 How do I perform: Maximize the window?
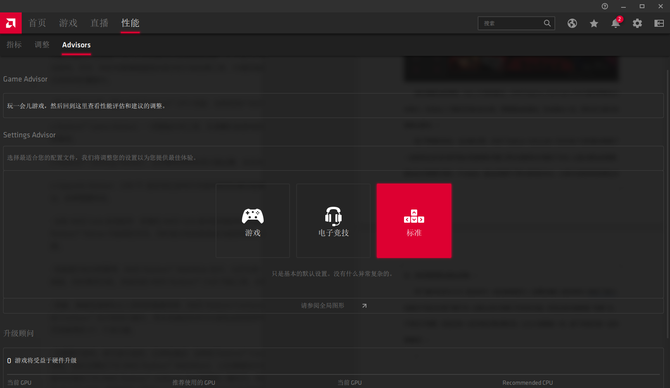642,6
